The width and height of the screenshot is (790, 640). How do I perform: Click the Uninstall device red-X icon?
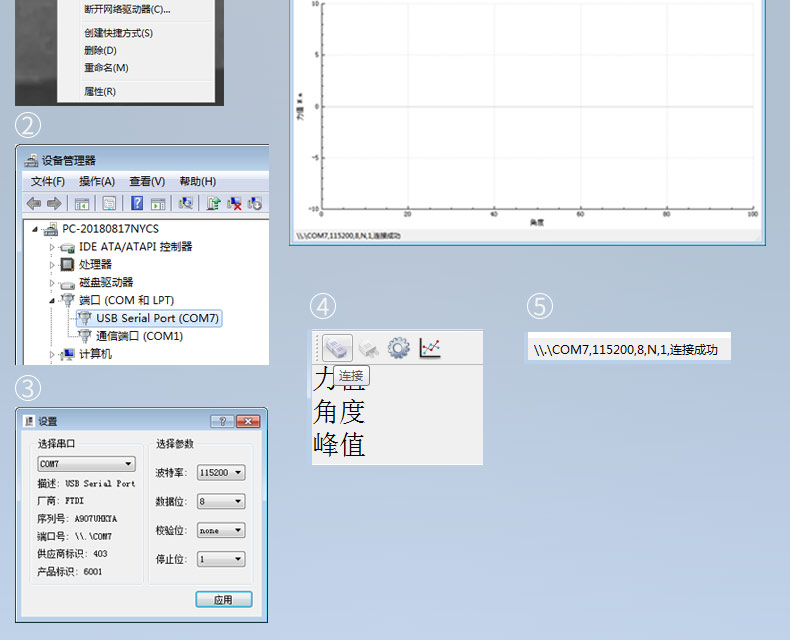point(234,203)
